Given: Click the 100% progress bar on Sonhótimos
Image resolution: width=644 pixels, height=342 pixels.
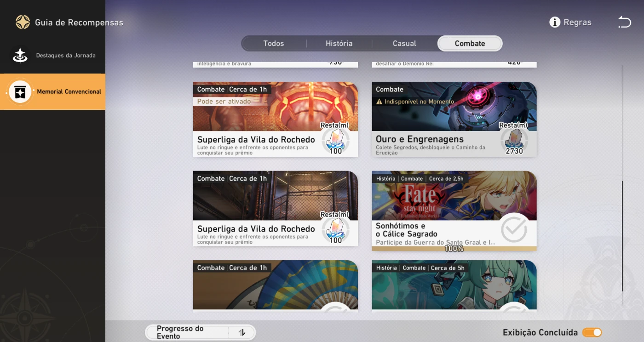Looking at the screenshot, I should (x=454, y=249).
